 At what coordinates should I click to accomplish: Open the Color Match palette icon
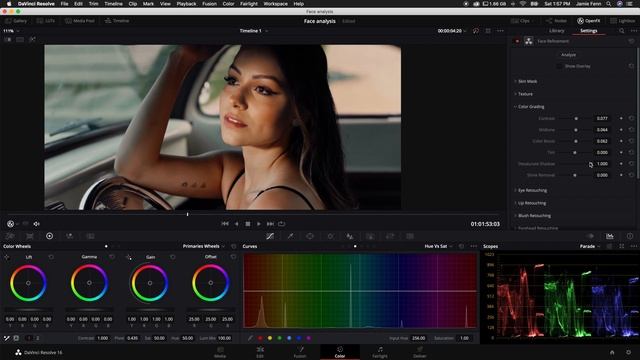[x=30, y=236]
